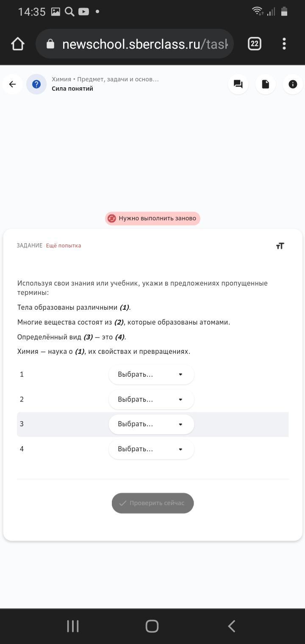The image size is (305, 644).
Task: Expand the dropdown for term 1
Action: [151, 375]
